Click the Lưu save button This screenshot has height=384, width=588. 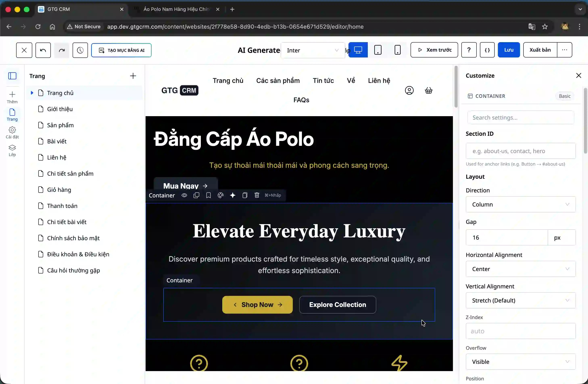pyautogui.click(x=508, y=50)
